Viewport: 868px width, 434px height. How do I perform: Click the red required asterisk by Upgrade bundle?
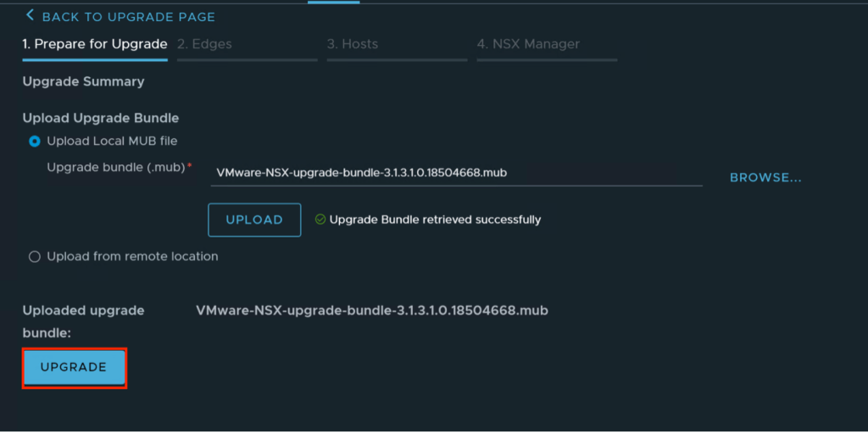[x=189, y=167]
